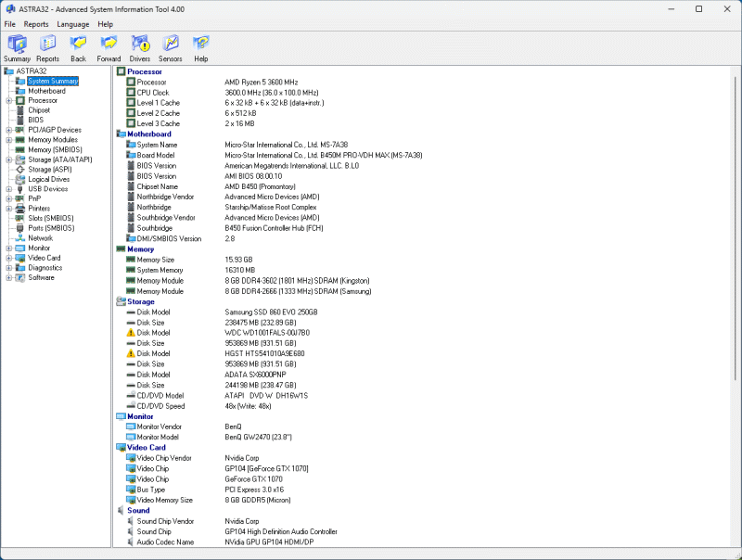Expand the Video Card tree node

point(8,258)
